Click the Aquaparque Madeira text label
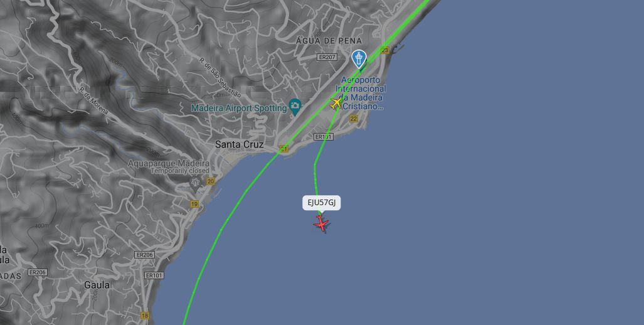 click(x=169, y=163)
